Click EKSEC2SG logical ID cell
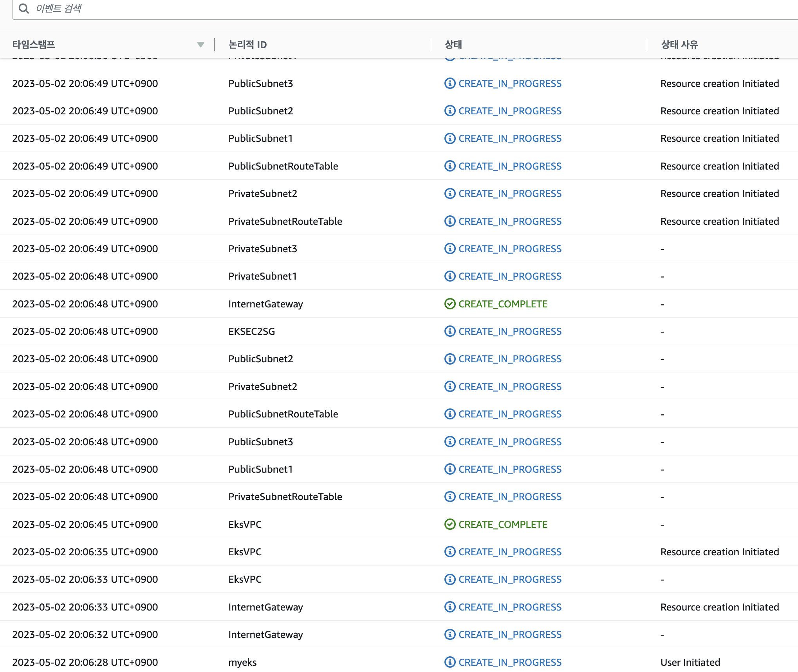The width and height of the screenshot is (798, 672). tap(251, 331)
